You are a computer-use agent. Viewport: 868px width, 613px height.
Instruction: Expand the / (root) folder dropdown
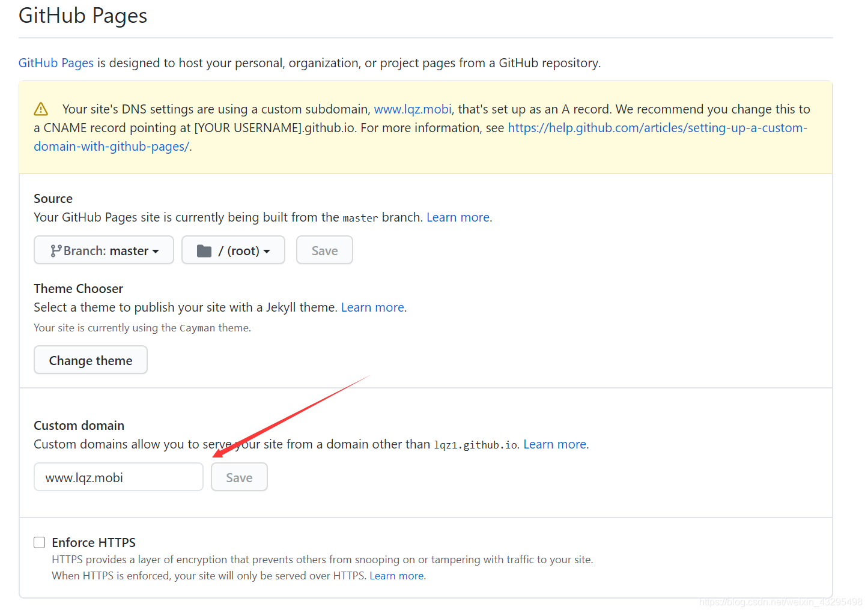coord(233,250)
